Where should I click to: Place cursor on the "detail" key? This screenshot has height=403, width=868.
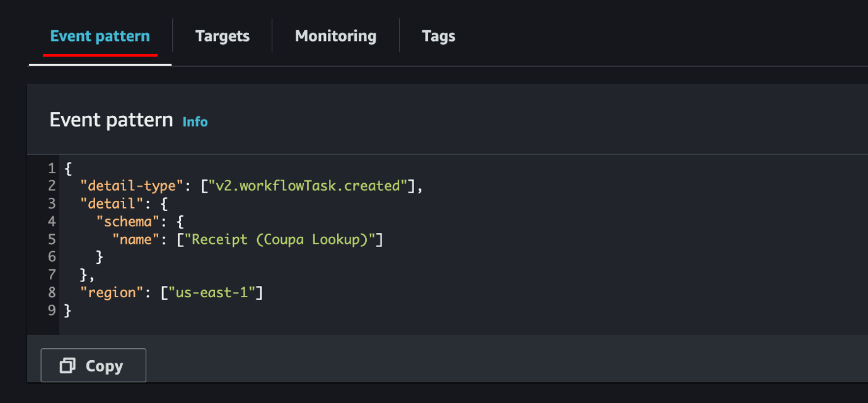coord(112,204)
